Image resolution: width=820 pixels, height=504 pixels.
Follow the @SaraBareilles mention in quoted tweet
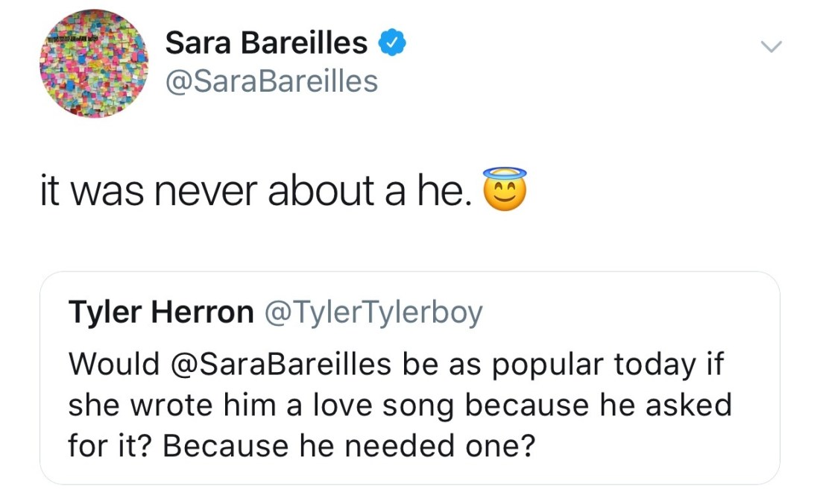281,364
